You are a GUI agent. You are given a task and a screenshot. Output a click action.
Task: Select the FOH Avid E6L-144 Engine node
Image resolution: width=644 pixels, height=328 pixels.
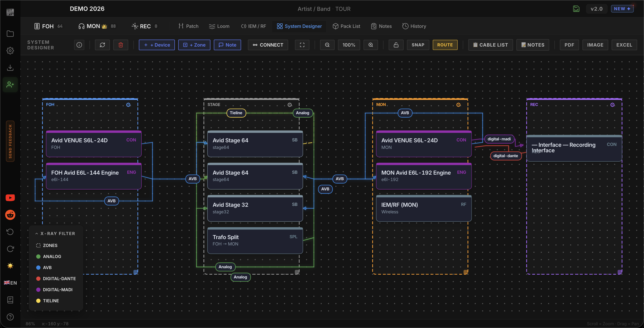point(94,176)
